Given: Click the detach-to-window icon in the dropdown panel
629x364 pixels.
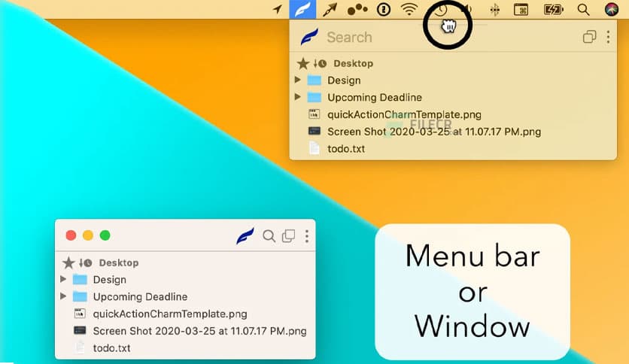Looking at the screenshot, I should click(589, 37).
